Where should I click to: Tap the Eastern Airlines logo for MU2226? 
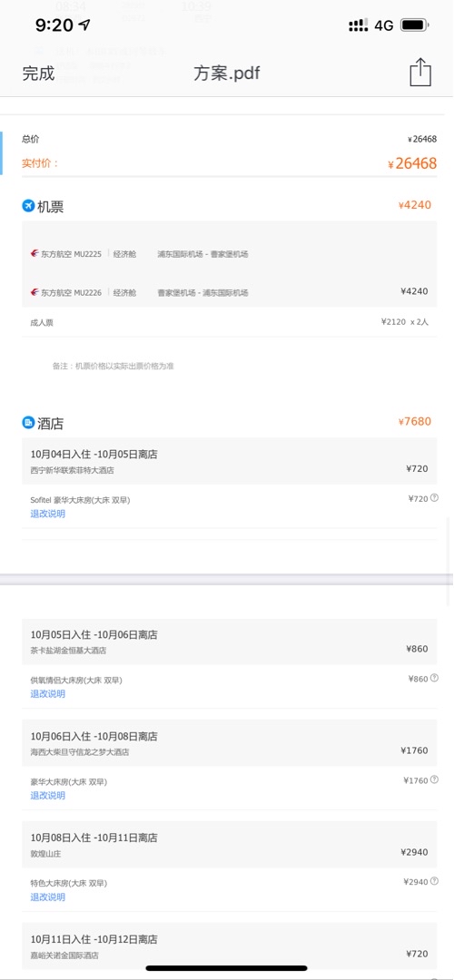point(35,292)
